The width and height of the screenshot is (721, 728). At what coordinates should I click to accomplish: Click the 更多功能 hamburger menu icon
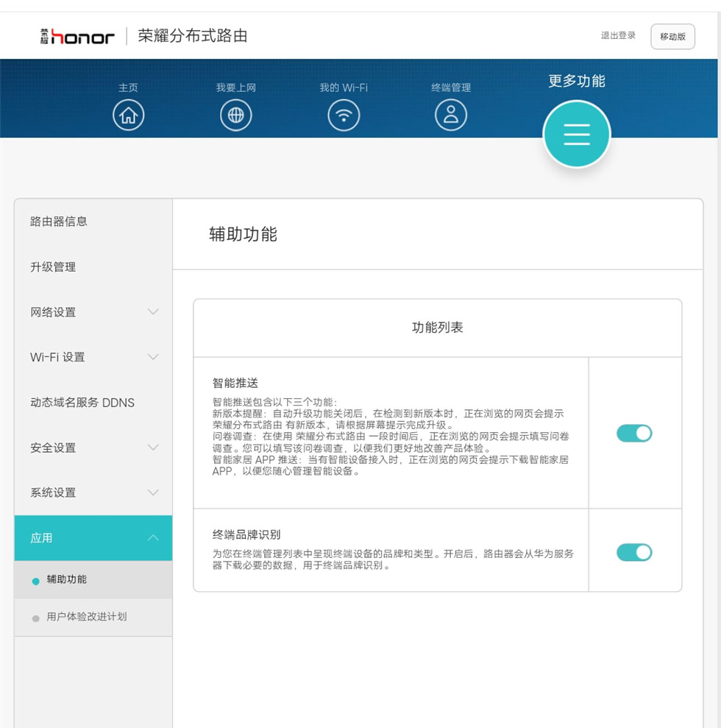pyautogui.click(x=577, y=134)
